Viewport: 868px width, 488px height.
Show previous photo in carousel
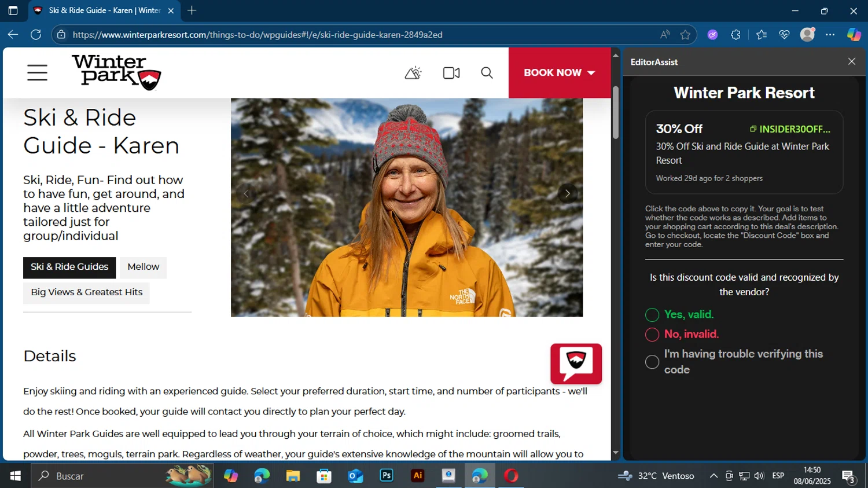click(x=246, y=193)
